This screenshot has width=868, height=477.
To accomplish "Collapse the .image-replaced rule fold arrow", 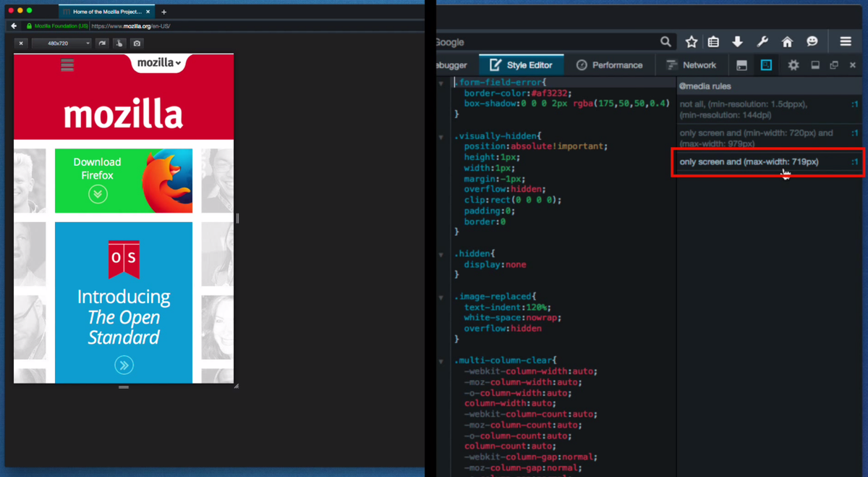I will click(x=441, y=297).
